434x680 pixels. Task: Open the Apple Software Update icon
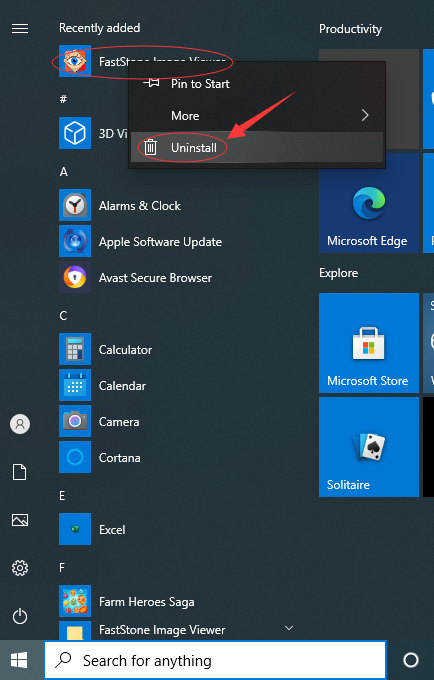pos(75,241)
